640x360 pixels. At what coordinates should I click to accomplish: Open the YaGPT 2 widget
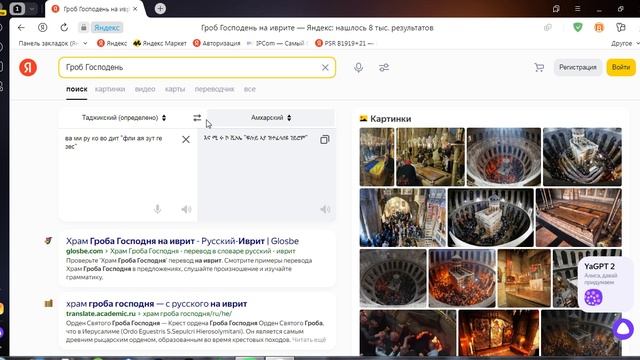(x=606, y=284)
